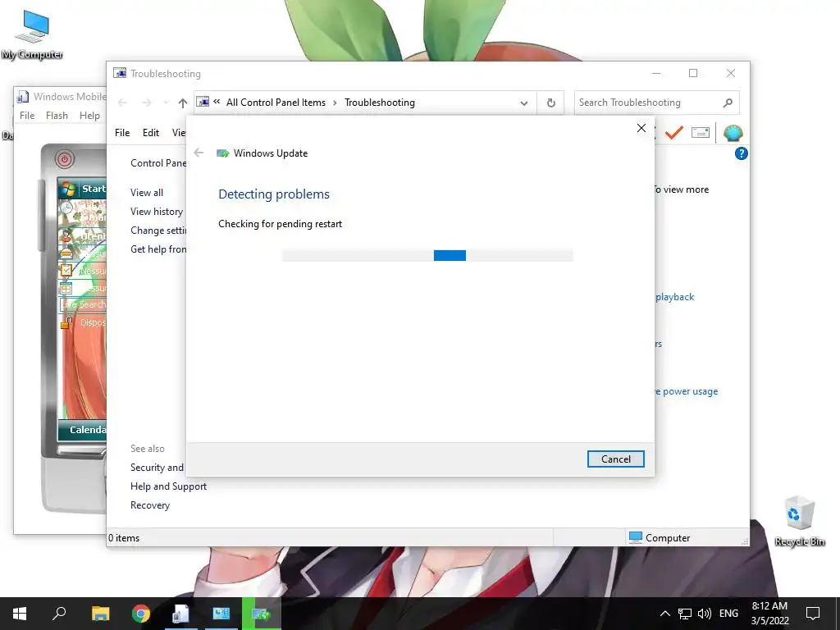Click the highlighted troubleshooter taskbar button
Image resolution: width=840 pixels, height=630 pixels.
pos(262,614)
